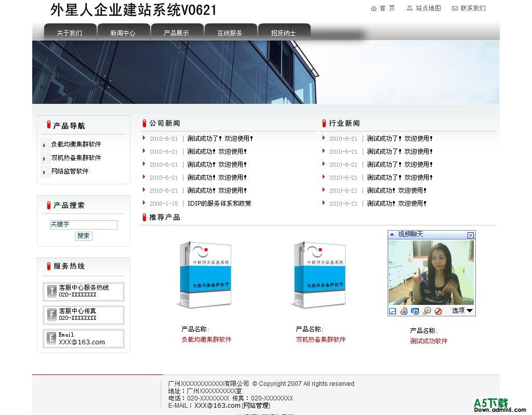Click the blue video play icon in video chat
This screenshot has width=532, height=415.
click(x=415, y=311)
